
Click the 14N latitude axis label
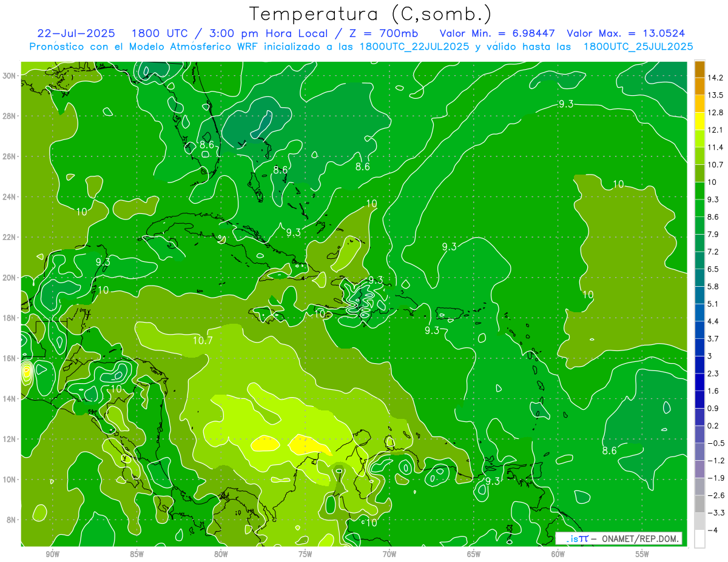tap(10, 398)
